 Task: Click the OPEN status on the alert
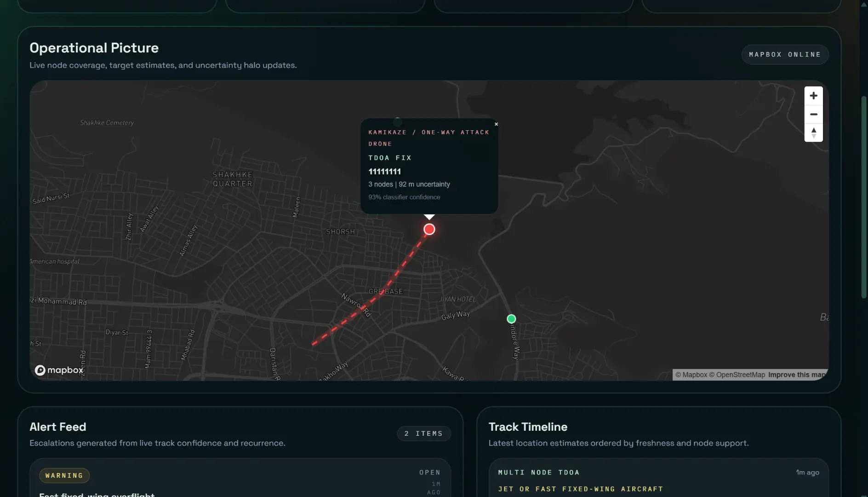tap(429, 473)
